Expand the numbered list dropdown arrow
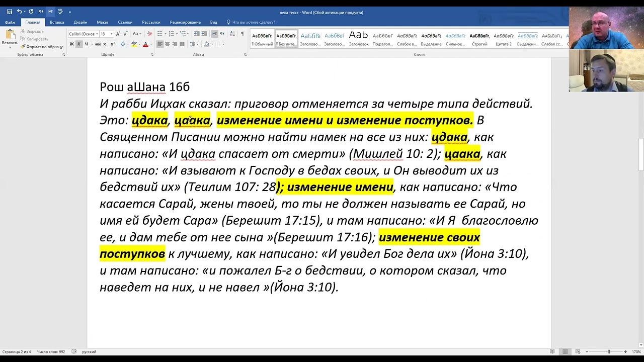Image resolution: width=644 pixels, height=362 pixels. click(177, 34)
